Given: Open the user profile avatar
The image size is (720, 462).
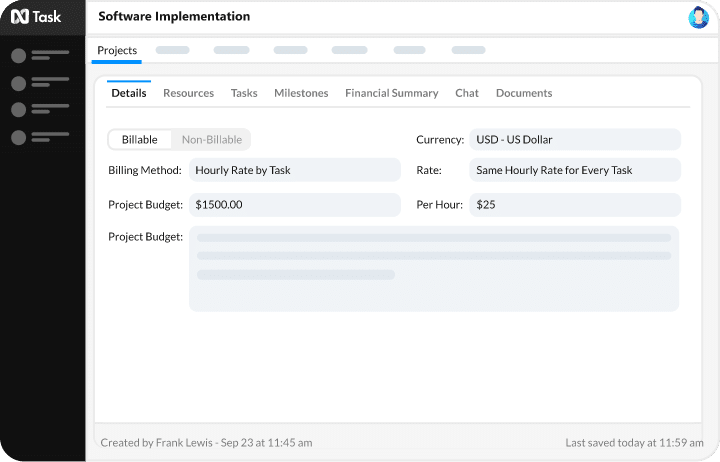Looking at the screenshot, I should tap(698, 17).
